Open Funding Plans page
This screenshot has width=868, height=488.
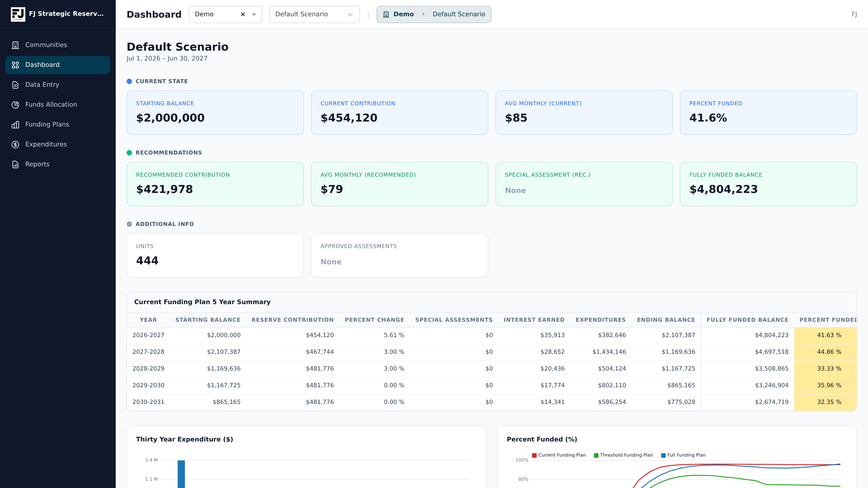coord(58,125)
